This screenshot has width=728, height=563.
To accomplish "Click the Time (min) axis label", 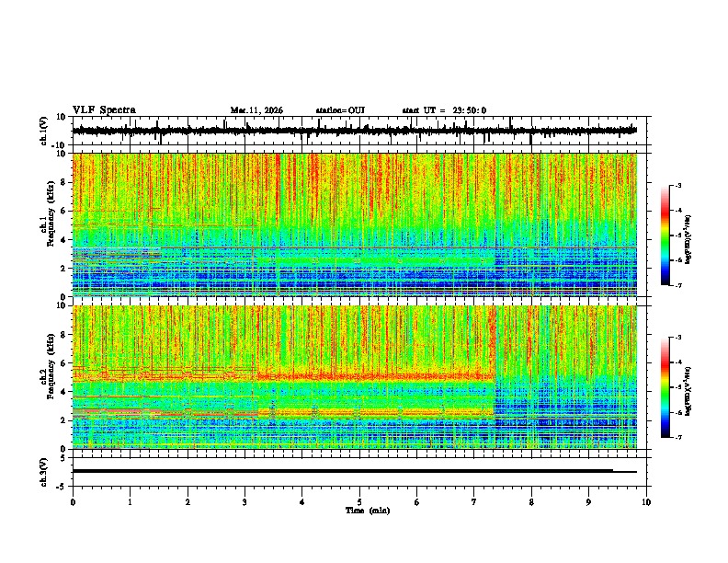I will [368, 511].
